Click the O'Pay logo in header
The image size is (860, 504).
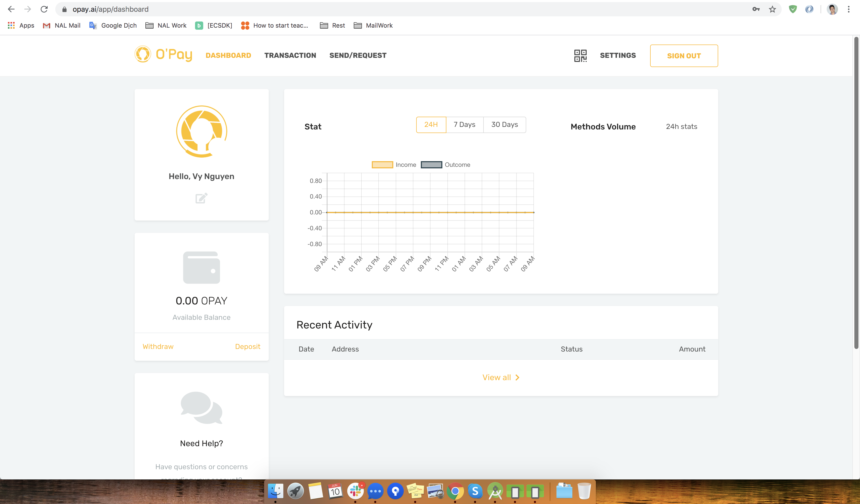point(164,54)
